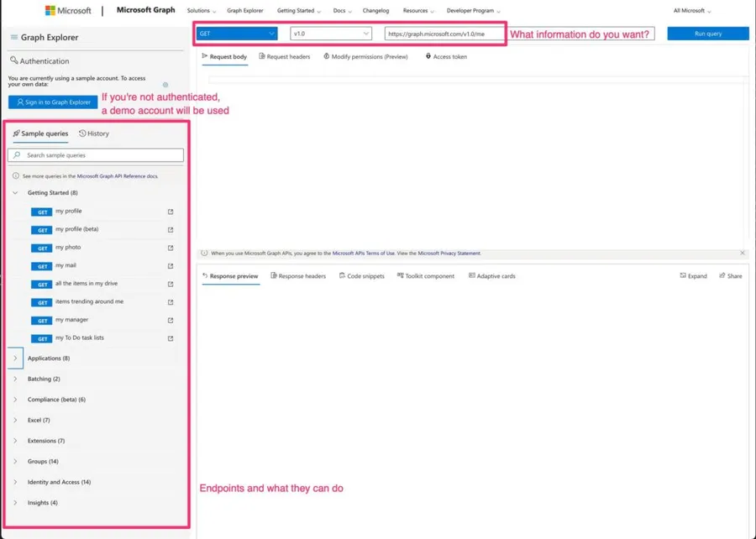Click the Search sample queries field
Screen dimensions: 756x539
point(96,155)
